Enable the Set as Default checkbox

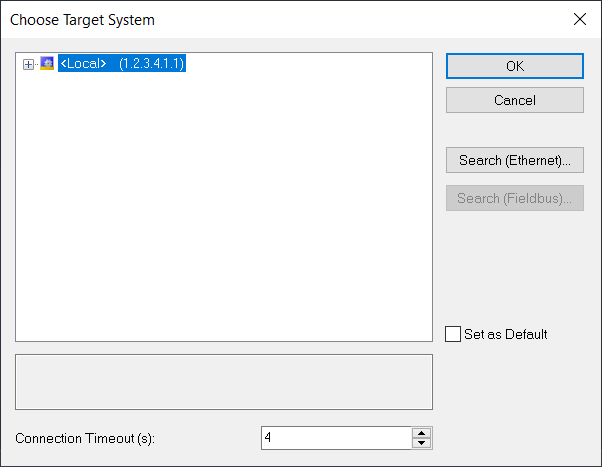(x=453, y=334)
